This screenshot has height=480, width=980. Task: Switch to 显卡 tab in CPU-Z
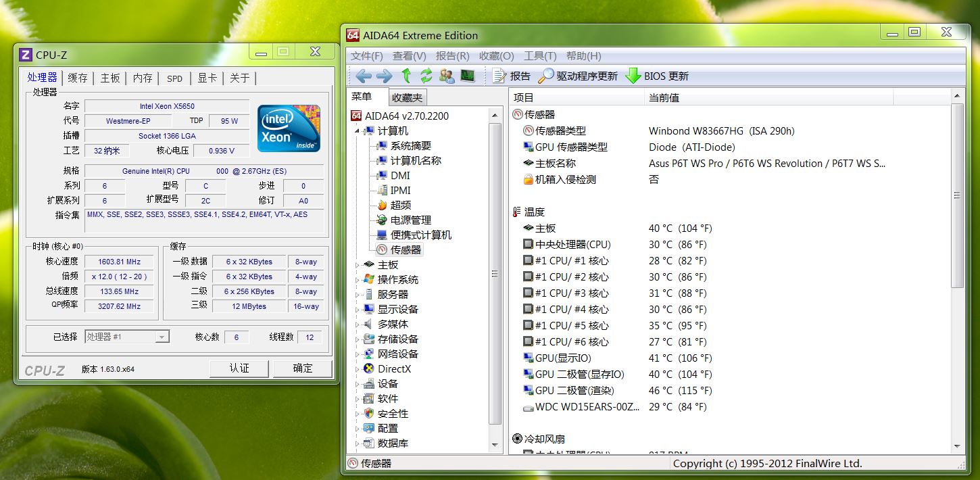[x=207, y=78]
